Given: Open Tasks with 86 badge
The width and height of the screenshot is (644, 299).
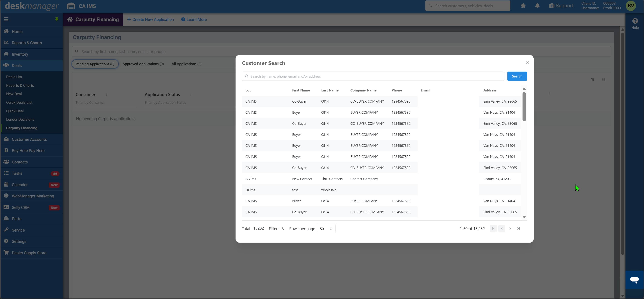Looking at the screenshot, I should coord(32,173).
